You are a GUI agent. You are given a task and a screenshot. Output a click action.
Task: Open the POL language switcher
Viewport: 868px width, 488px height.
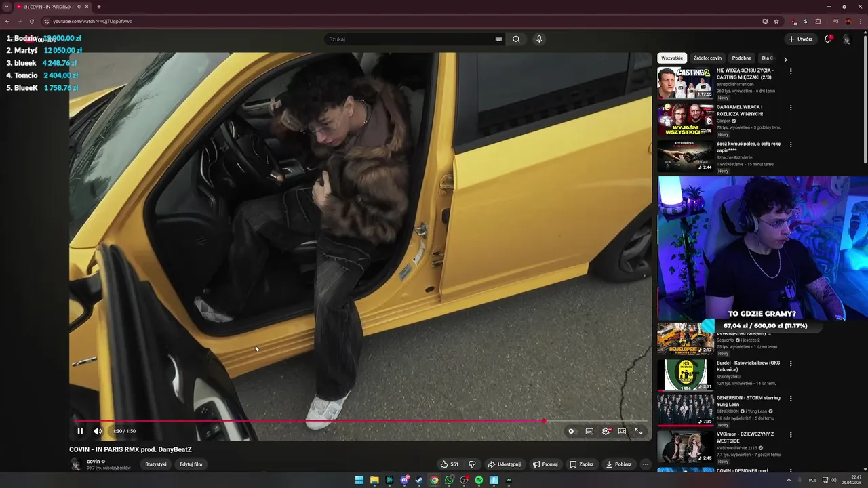coord(812,480)
